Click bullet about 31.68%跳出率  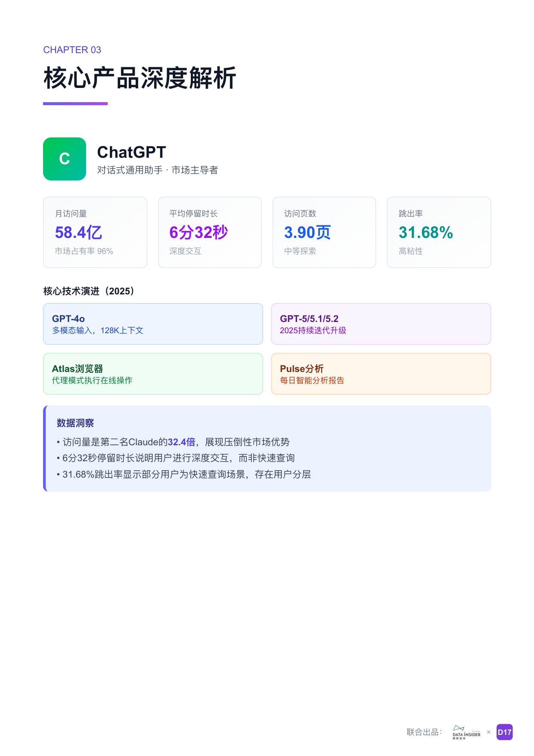tap(184, 475)
